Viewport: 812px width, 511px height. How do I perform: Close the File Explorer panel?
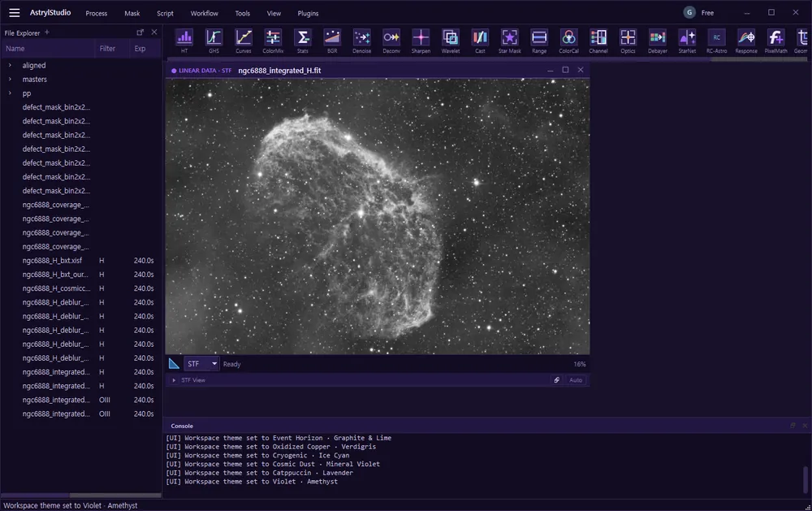tap(153, 32)
